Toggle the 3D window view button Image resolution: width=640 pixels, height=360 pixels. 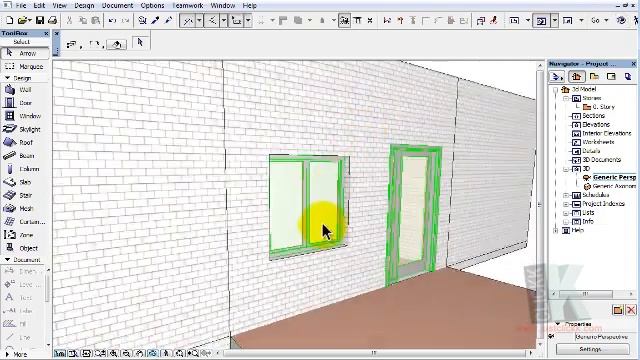541,20
